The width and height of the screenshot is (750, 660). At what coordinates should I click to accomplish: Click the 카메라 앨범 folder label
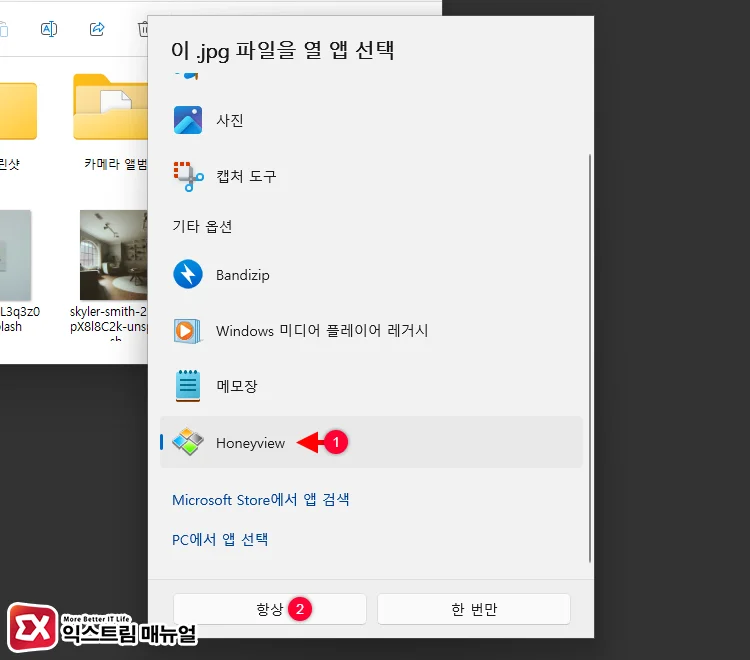point(116,164)
